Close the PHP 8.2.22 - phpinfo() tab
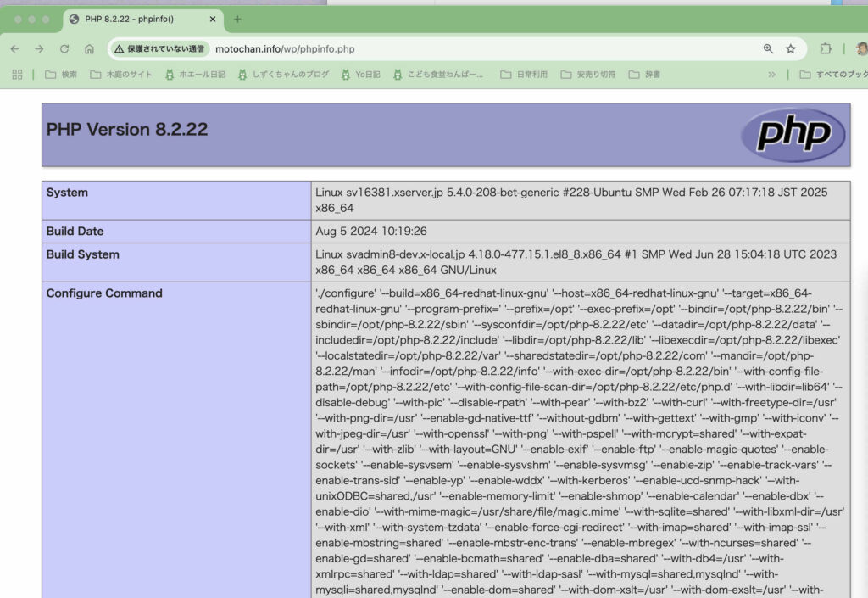 coord(213,19)
